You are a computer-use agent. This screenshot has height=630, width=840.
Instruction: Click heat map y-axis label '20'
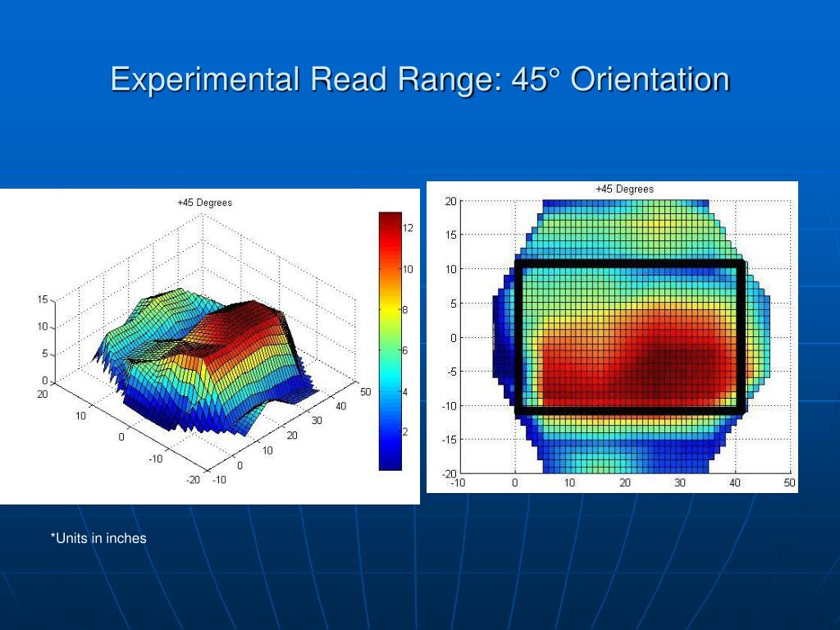click(451, 202)
